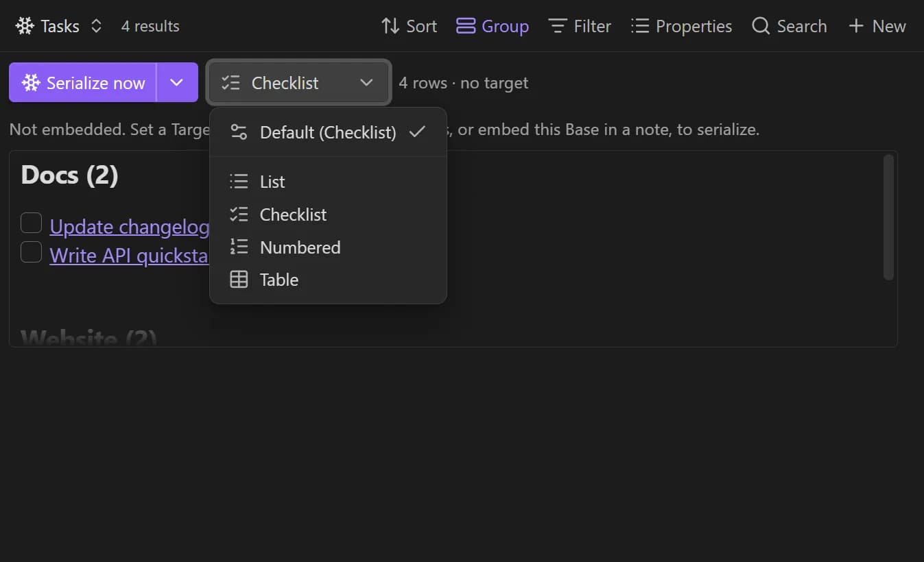This screenshot has height=562, width=924.
Task: Open the Update changelog link
Action: 130,226
